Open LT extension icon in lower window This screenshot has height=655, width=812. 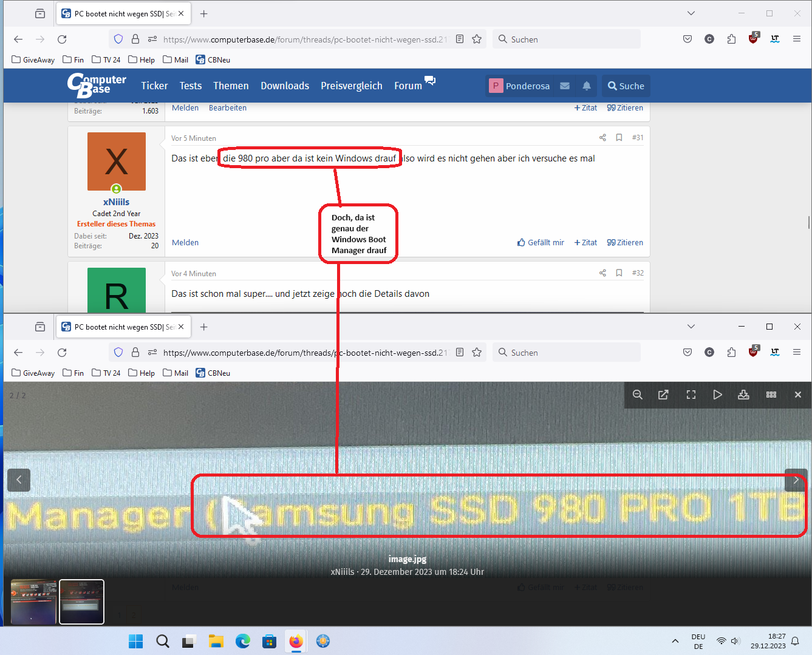(775, 353)
